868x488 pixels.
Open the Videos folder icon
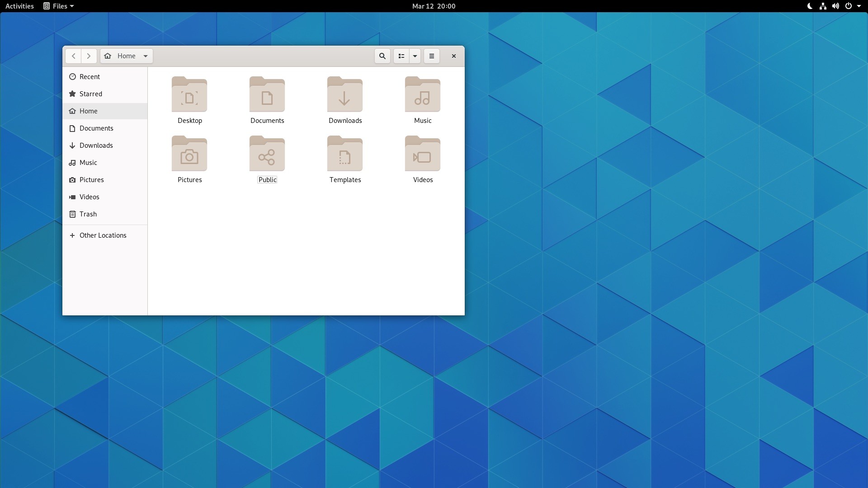click(x=422, y=154)
